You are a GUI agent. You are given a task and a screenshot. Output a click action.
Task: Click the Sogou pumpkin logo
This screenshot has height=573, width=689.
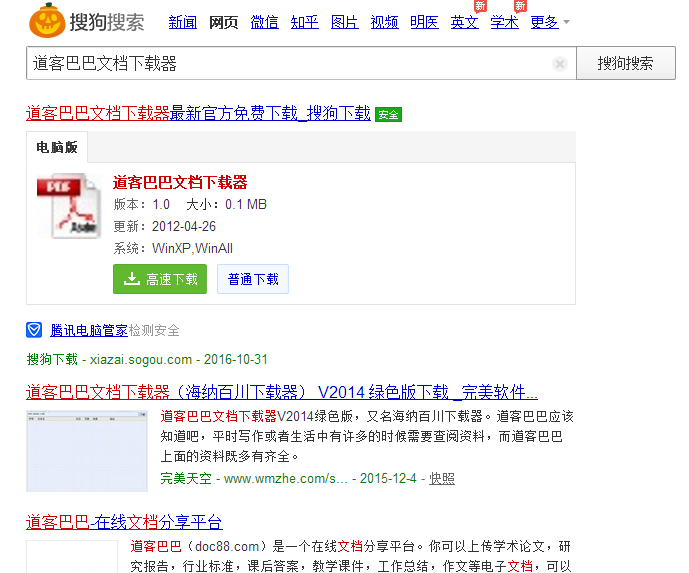click(47, 21)
